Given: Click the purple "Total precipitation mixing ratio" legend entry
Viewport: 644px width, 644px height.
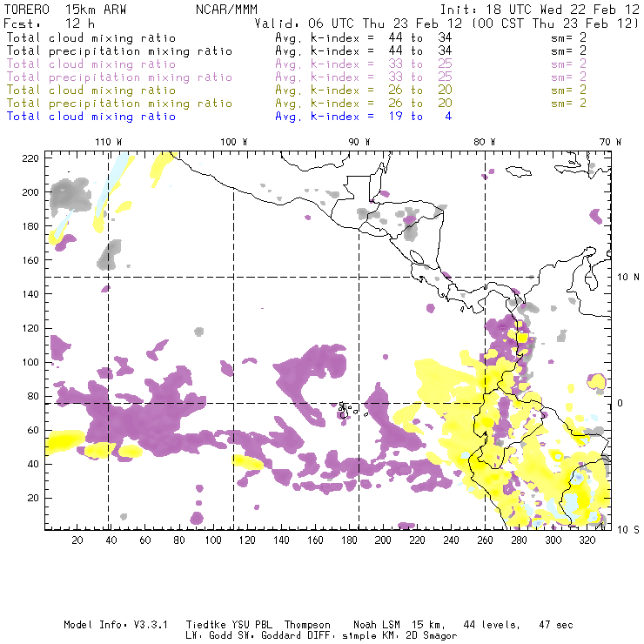Looking at the screenshot, I should 119,77.
